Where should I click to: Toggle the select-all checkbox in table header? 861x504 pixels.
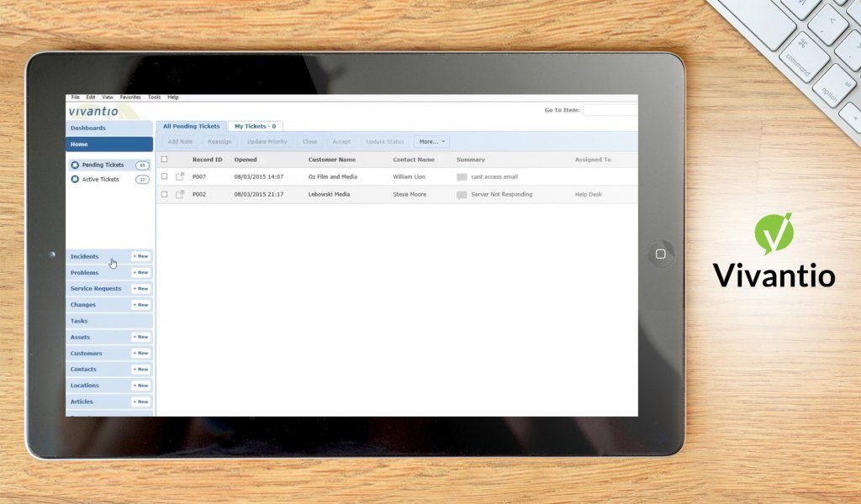[165, 159]
